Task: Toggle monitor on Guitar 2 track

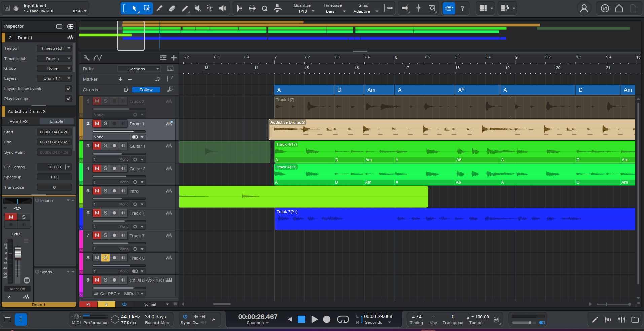Action: pyautogui.click(x=123, y=168)
